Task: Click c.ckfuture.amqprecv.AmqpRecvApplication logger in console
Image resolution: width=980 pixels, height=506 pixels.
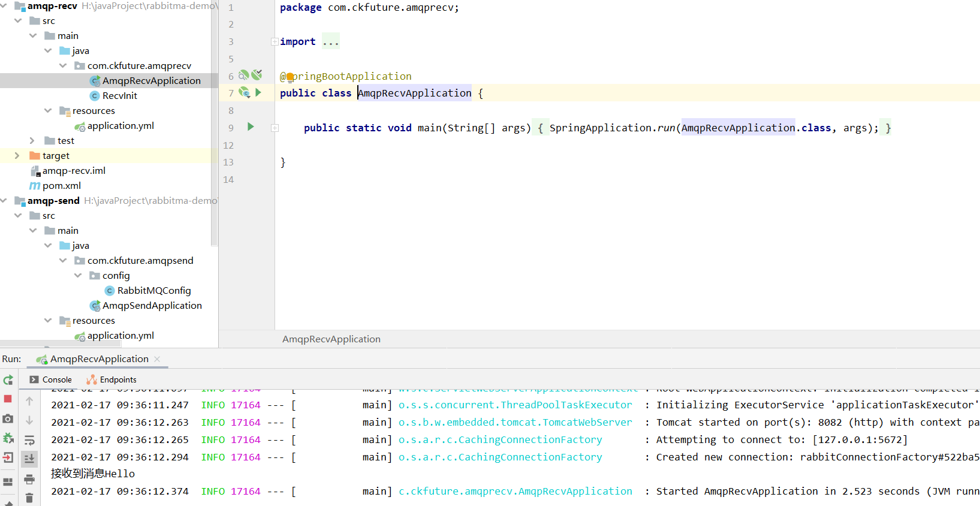Action: click(x=515, y=491)
